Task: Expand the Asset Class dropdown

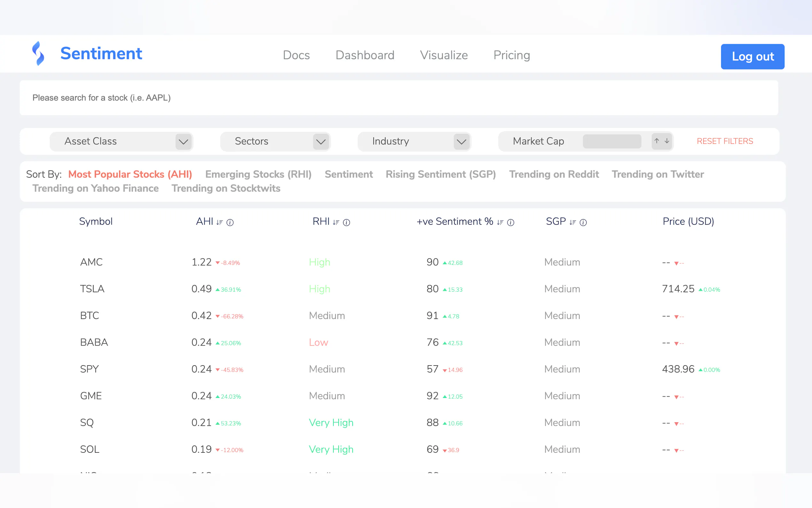Action: pos(183,141)
